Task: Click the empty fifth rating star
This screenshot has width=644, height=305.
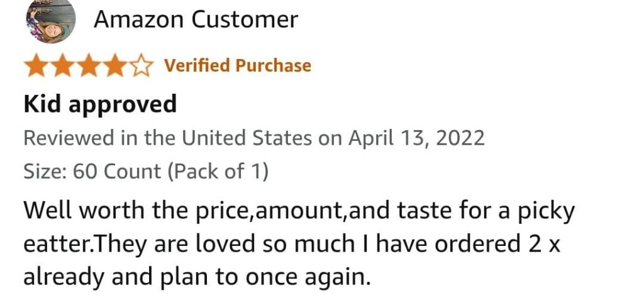Action: tap(141, 66)
